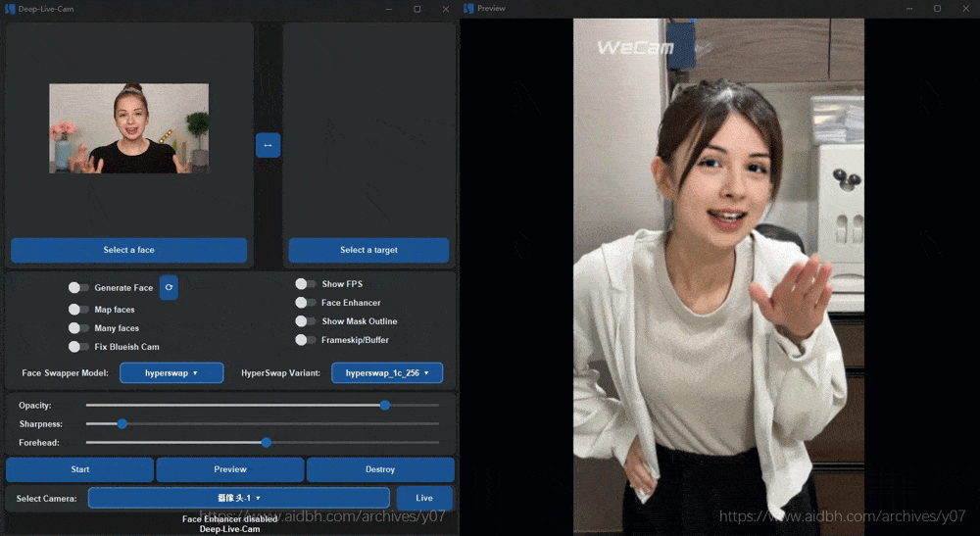Toggle the Face Enhancer option
Image resolution: width=980 pixels, height=536 pixels.
[x=306, y=303]
